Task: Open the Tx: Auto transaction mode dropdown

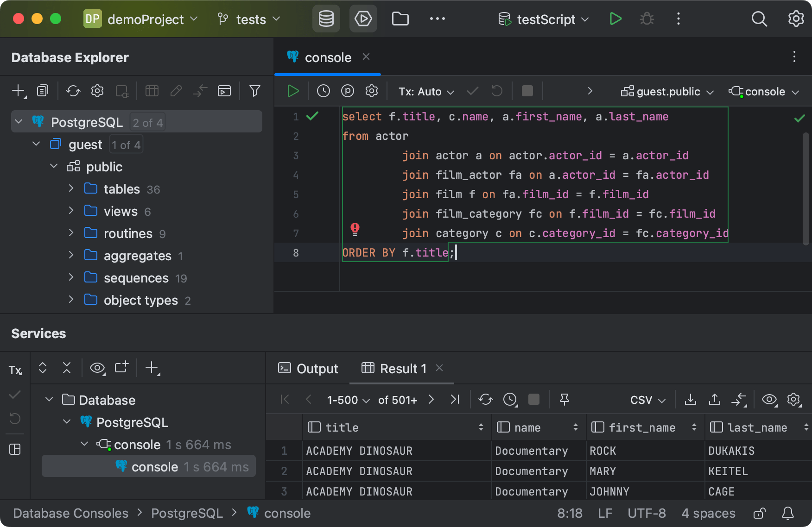Action: pos(425,91)
